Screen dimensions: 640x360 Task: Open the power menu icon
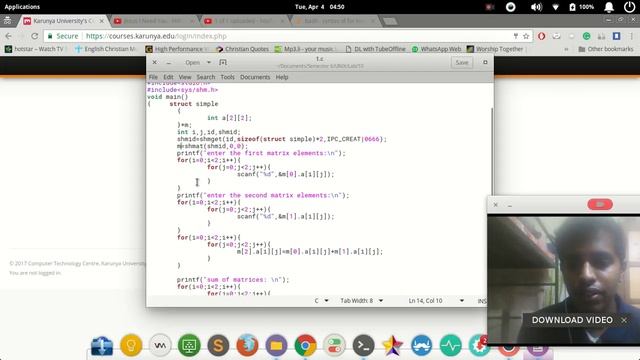(629, 7)
